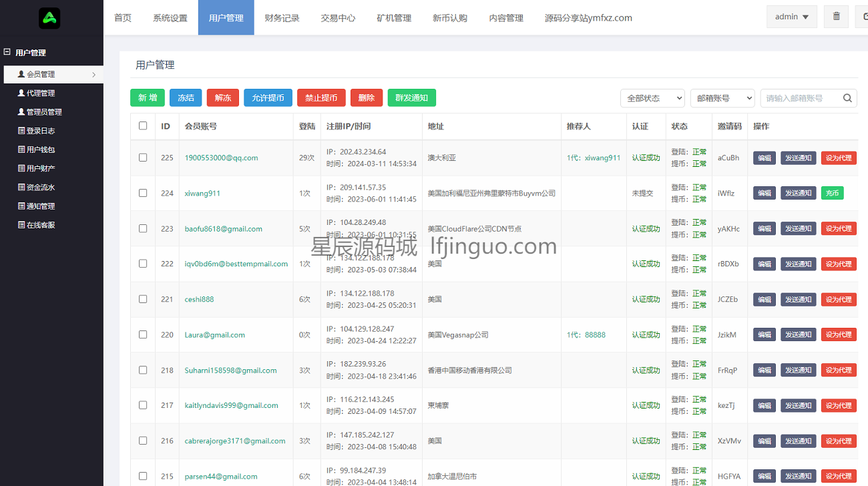Toggle the select-all checkbox in table header
This screenshot has width=868, height=486.
click(x=143, y=126)
